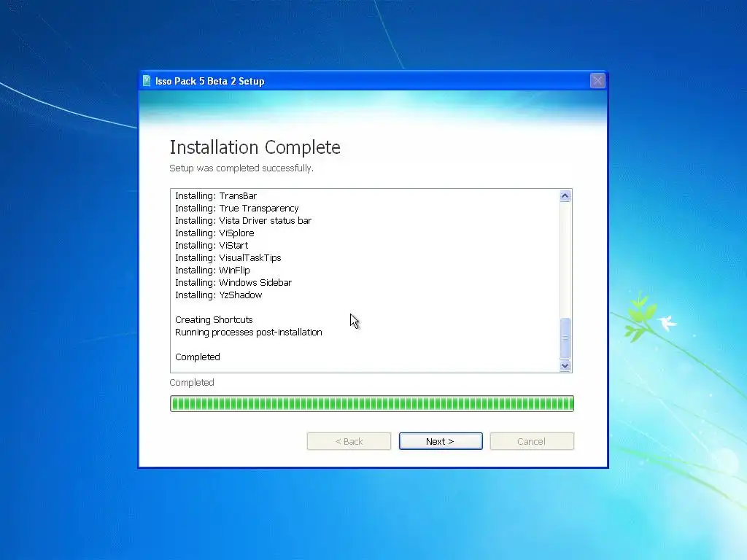
Task: Click the 'Installation Complete' heading
Action: coord(255,147)
